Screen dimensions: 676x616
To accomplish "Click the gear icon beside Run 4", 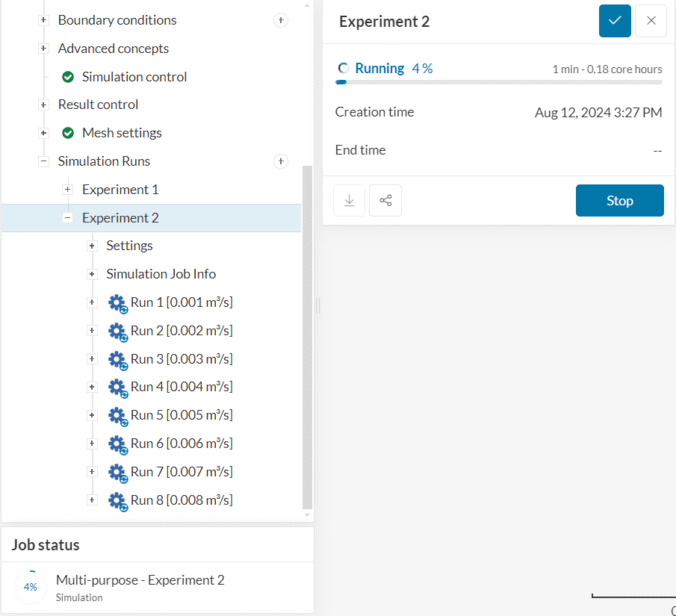I will click(117, 387).
